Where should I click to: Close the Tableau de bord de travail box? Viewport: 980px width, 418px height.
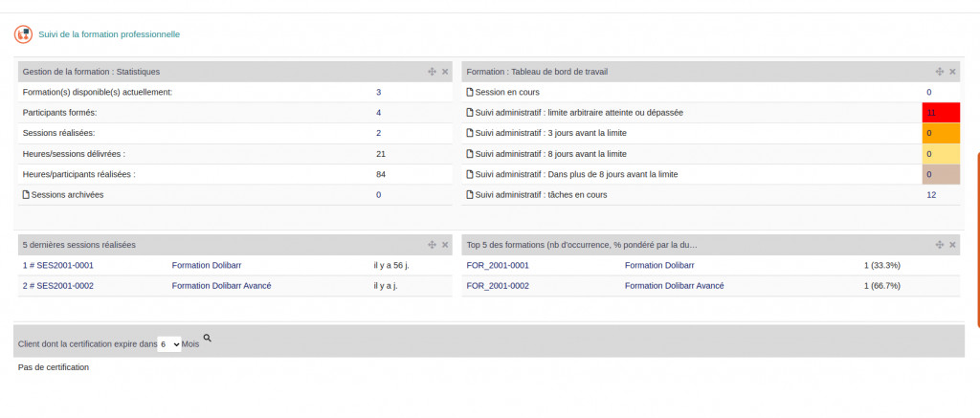pos(952,72)
